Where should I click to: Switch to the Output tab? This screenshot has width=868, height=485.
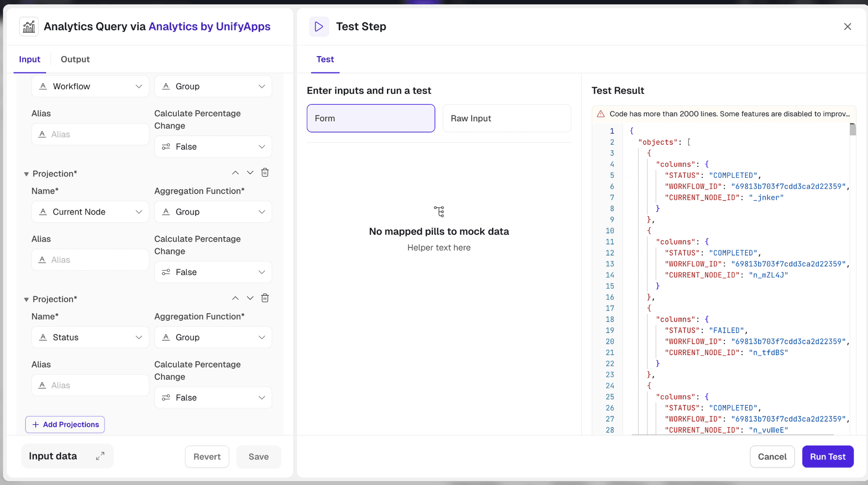75,59
